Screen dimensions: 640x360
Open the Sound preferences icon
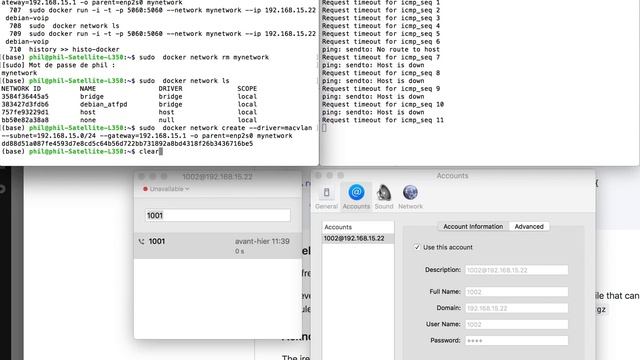click(x=384, y=196)
